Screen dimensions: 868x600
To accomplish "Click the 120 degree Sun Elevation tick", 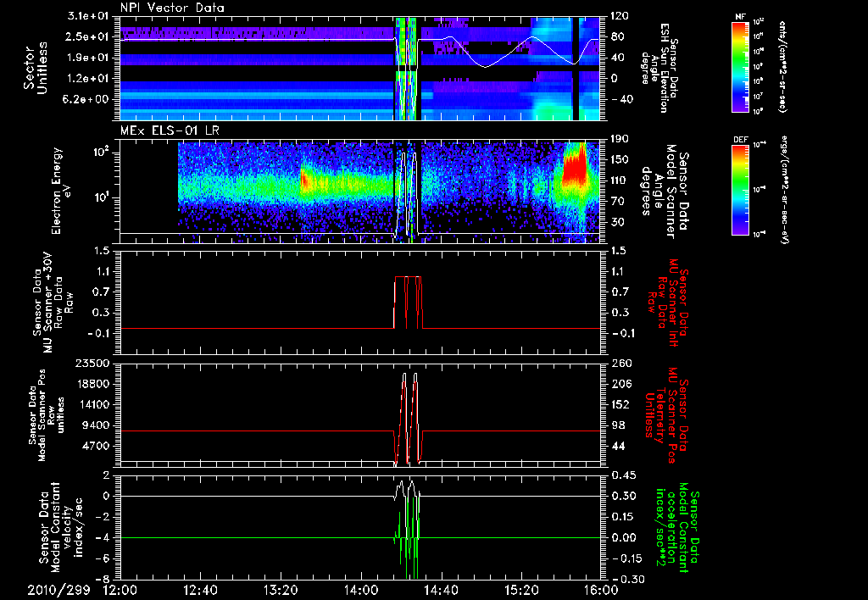I will 620,16.
